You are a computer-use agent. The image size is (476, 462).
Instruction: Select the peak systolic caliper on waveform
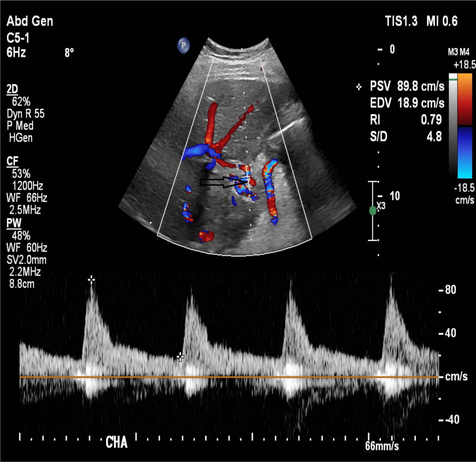(x=91, y=280)
